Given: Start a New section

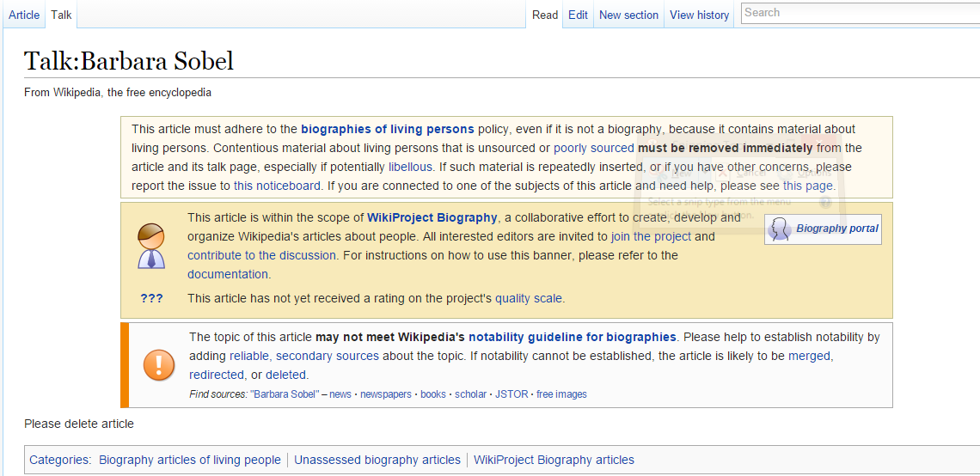Looking at the screenshot, I should (628, 15).
